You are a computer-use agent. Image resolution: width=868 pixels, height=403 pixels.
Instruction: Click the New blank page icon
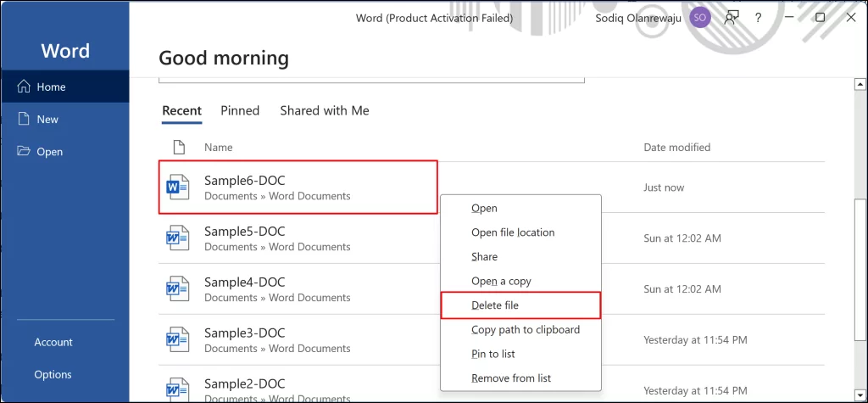[x=23, y=119]
